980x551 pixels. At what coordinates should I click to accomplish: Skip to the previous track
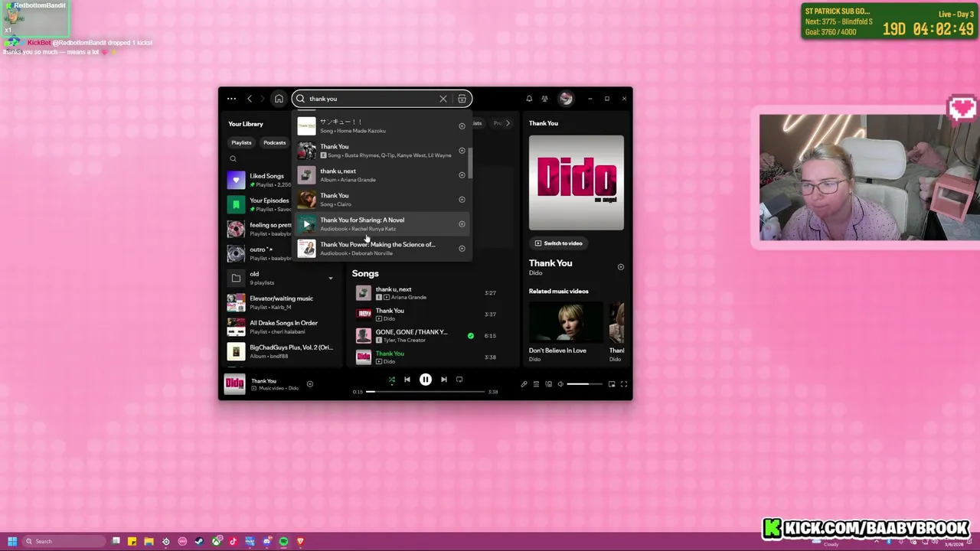[407, 380]
